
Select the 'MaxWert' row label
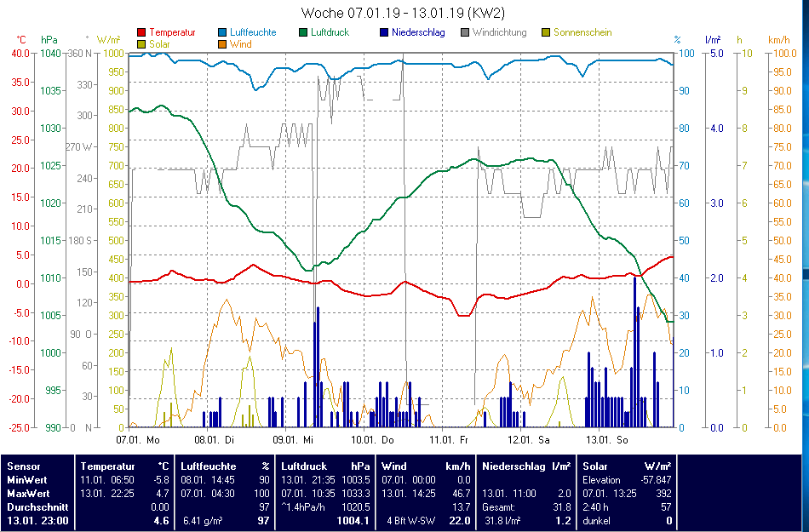28,494
